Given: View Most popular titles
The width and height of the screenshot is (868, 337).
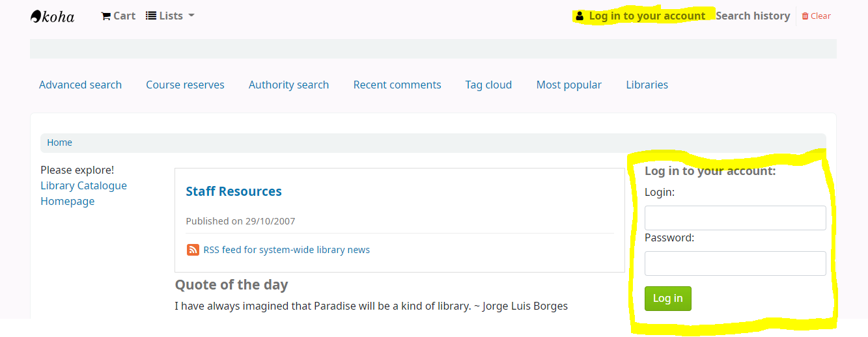Looking at the screenshot, I should [569, 85].
